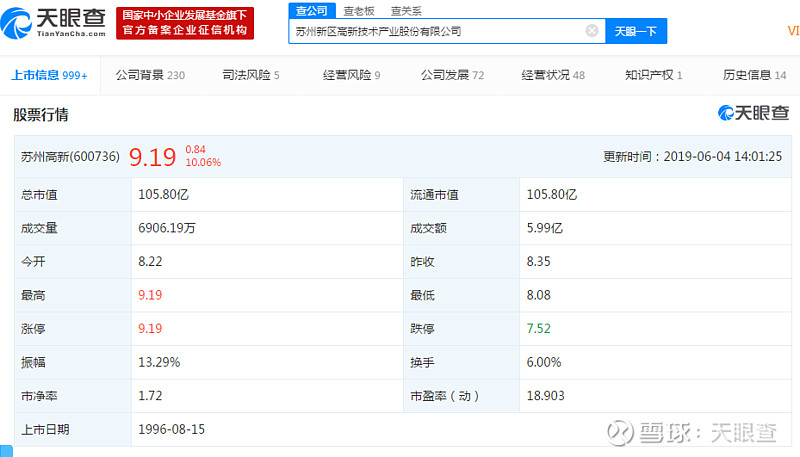Image resolution: width=800 pixels, height=457 pixels.
Task: Click the 今开 value 8.22
Action: pos(150,262)
